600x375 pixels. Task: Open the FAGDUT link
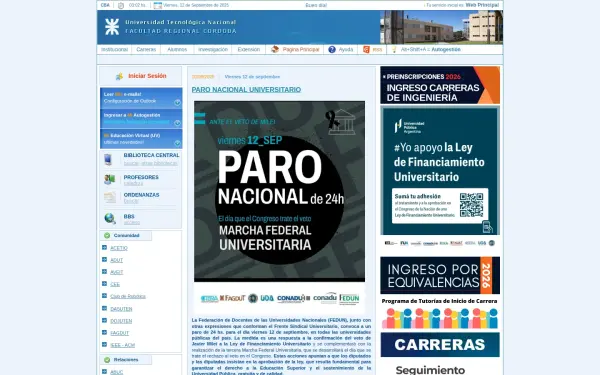pyautogui.click(x=120, y=333)
